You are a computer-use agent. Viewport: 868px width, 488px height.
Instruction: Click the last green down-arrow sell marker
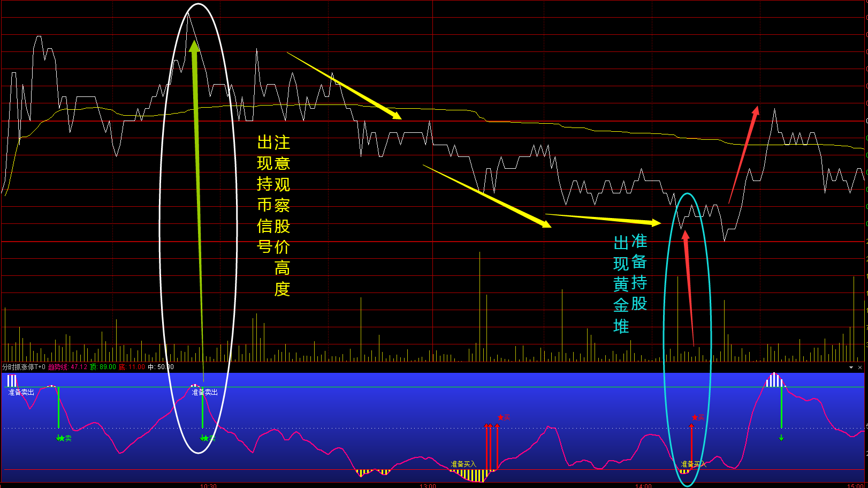click(x=781, y=438)
